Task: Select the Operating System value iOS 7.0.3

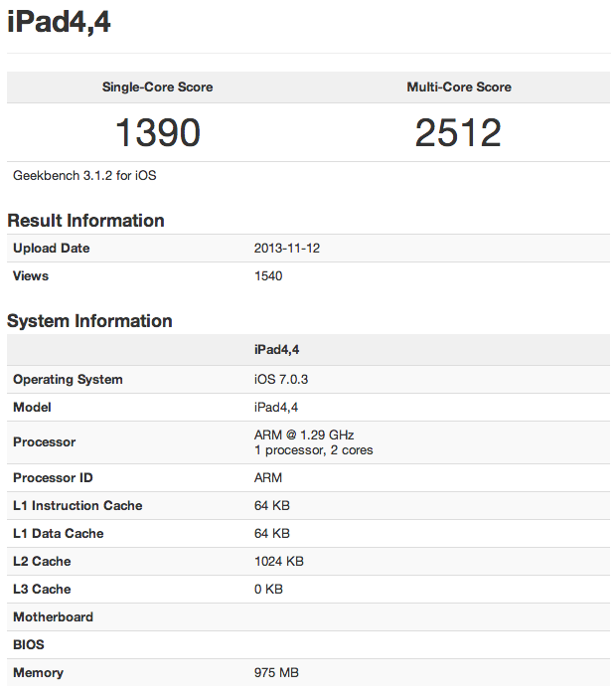Action: pos(281,380)
